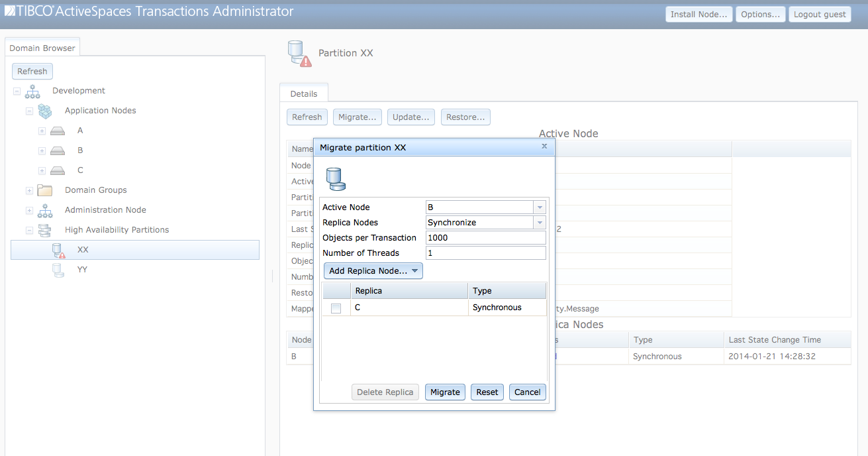This screenshot has width=868, height=456.
Task: Click the Migrate... button in Details toolbar
Action: click(x=358, y=117)
